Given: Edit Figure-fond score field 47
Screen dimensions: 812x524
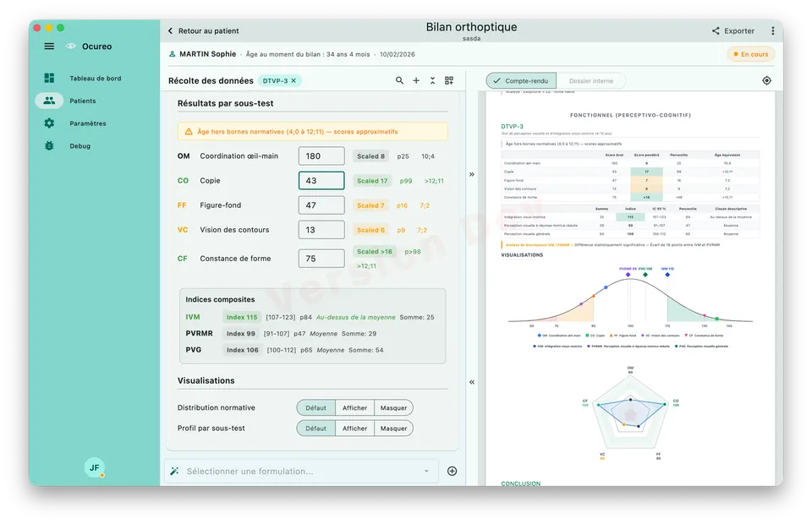Looking at the screenshot, I should pos(321,205).
